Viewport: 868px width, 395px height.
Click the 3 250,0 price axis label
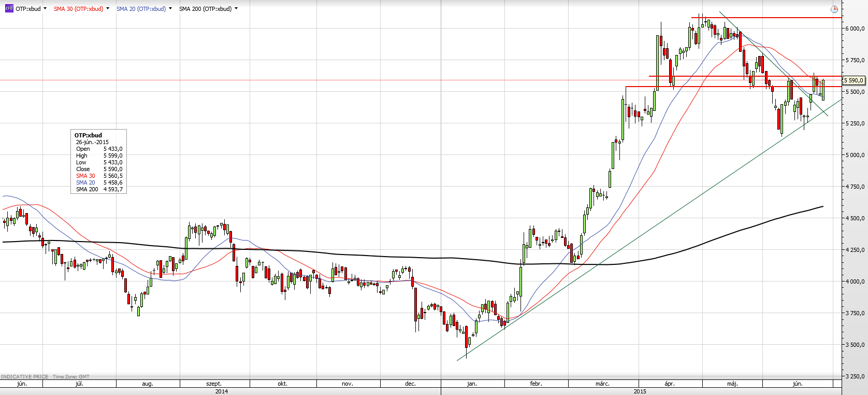coord(855,376)
